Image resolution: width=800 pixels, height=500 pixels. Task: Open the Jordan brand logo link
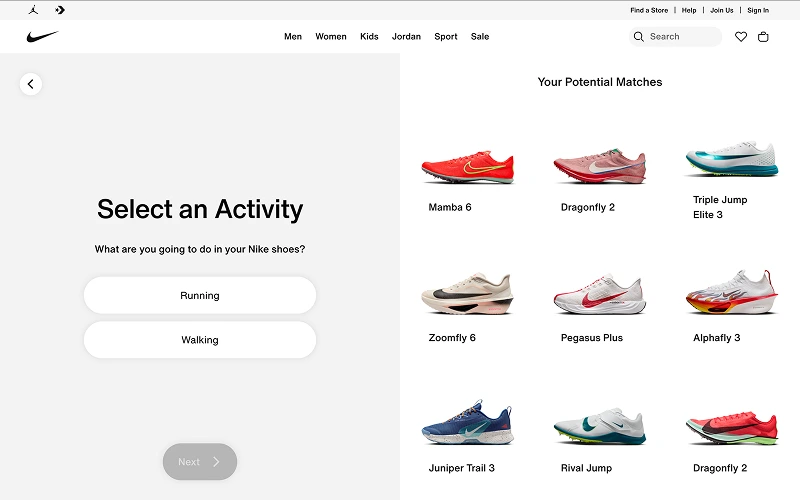[x=33, y=10]
